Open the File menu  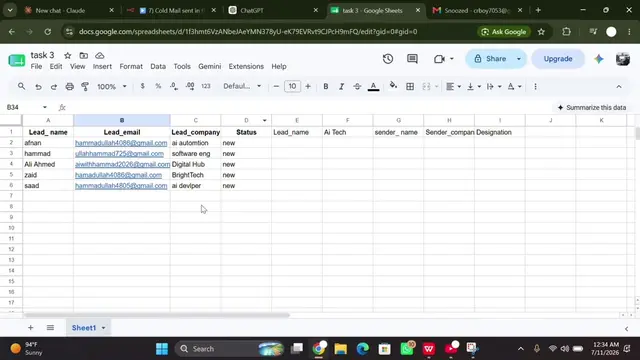pos(36,66)
